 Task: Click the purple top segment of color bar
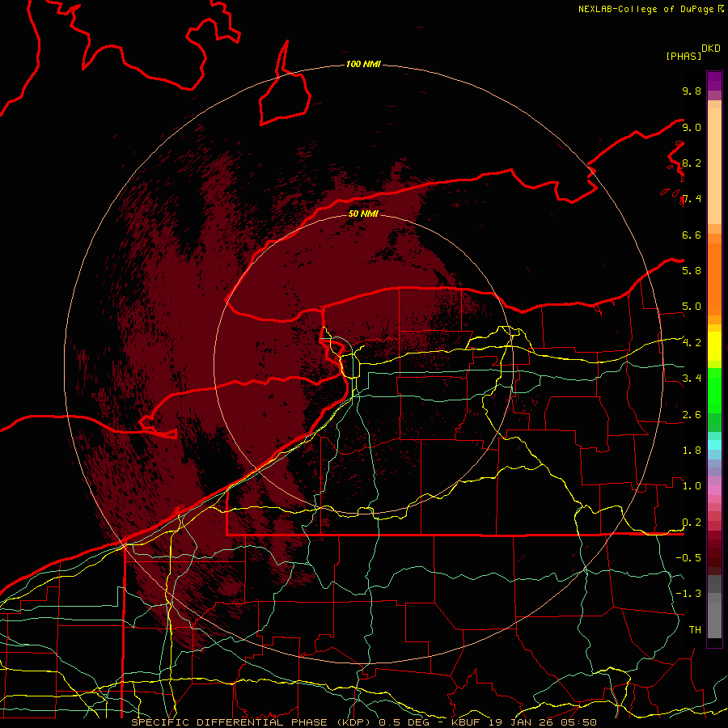(714, 81)
